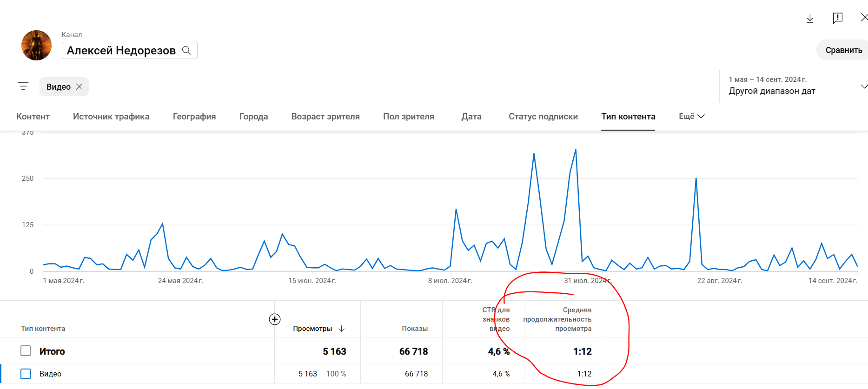Switch to the Дата tab
Screen dimensions: 868x389
[x=471, y=117]
